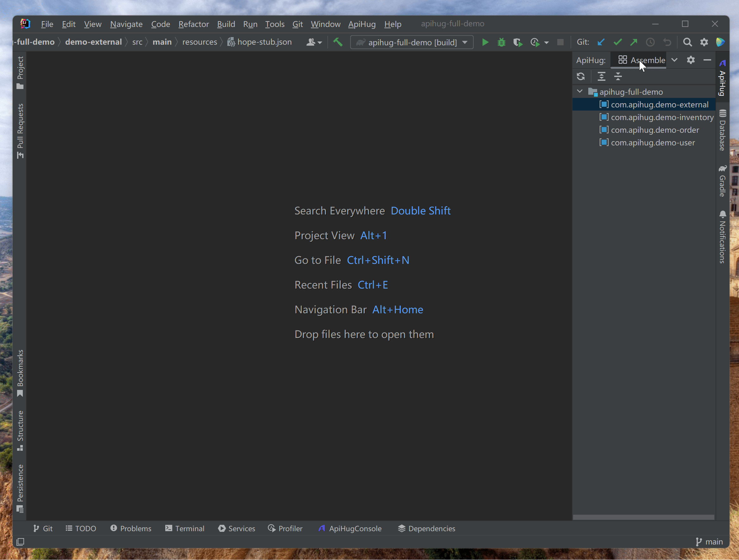Click the collapse all icon in ApiHug panel
This screenshot has height=560, width=739.
(617, 76)
